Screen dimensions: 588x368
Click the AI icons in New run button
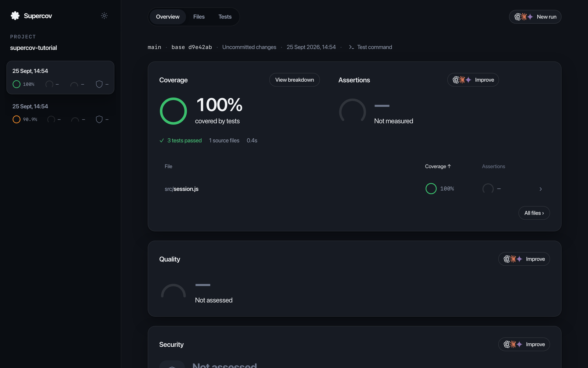pyautogui.click(x=524, y=17)
